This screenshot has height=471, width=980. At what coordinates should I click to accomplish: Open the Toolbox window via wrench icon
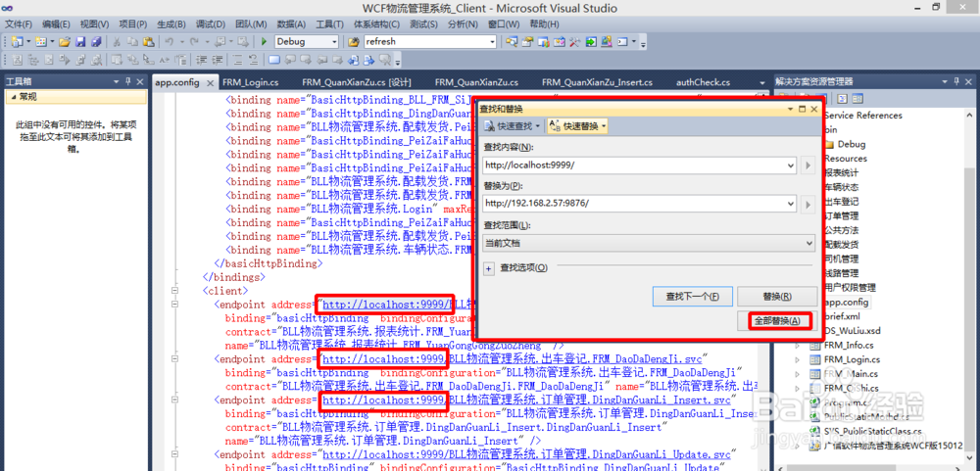click(x=573, y=42)
